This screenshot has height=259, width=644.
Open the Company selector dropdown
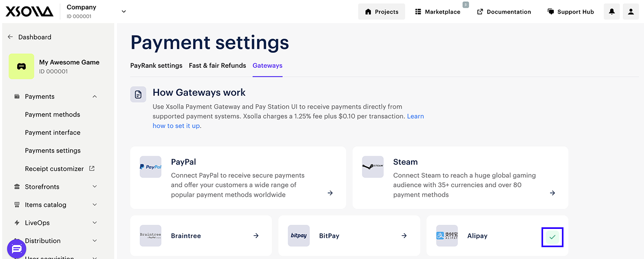coord(123,11)
